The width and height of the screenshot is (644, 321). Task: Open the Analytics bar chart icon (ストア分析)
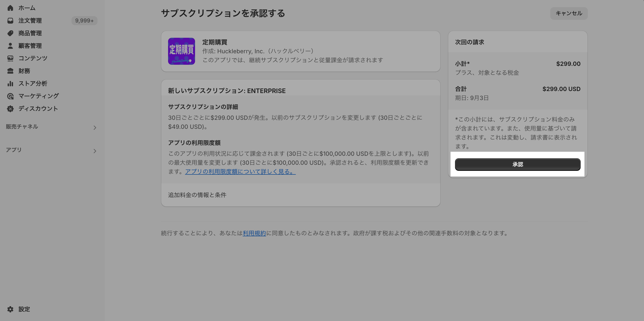point(10,83)
